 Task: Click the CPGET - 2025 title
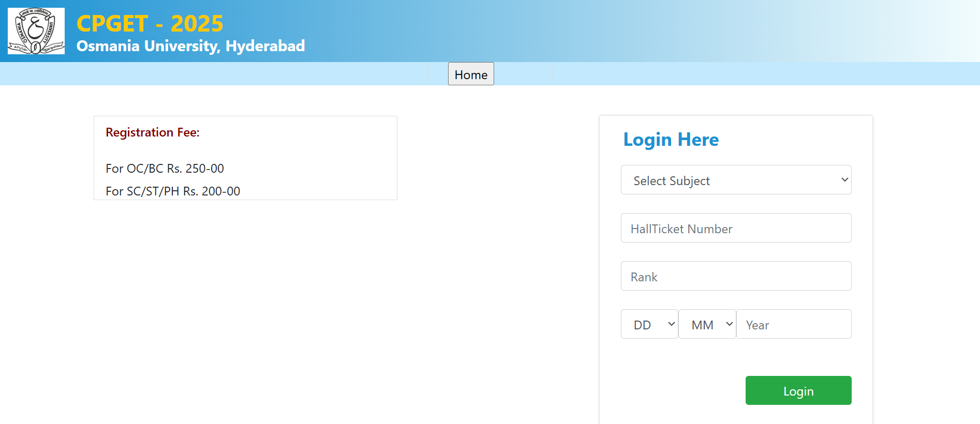tap(150, 24)
